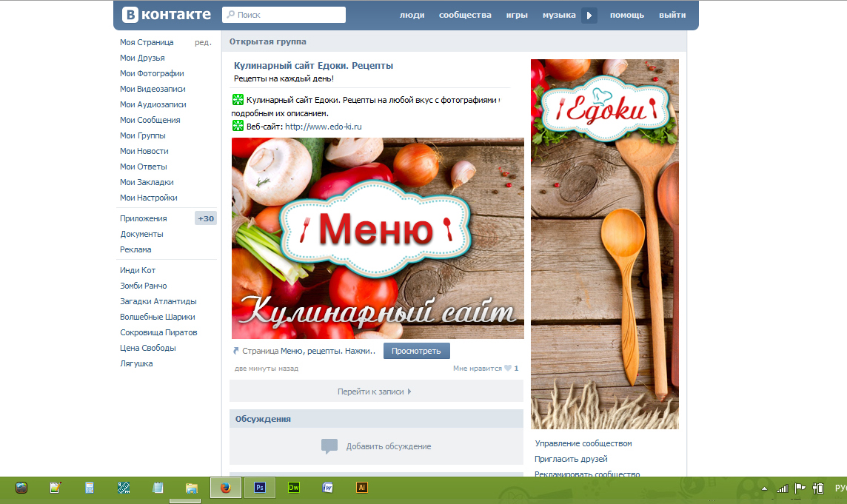Open Мои Ответы in sidebar
Screen dimensions: 847x504
pos(143,167)
